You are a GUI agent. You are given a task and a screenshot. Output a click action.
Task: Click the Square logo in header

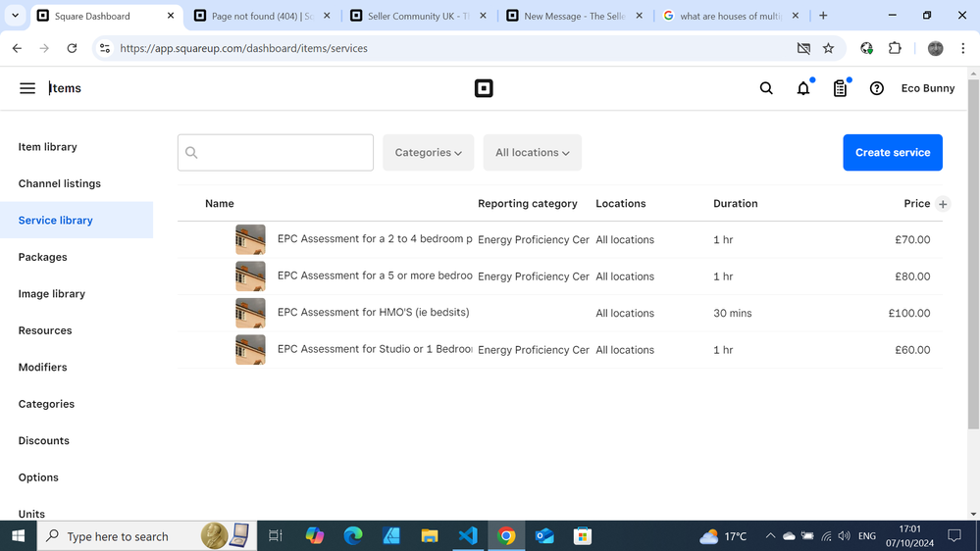484,88
